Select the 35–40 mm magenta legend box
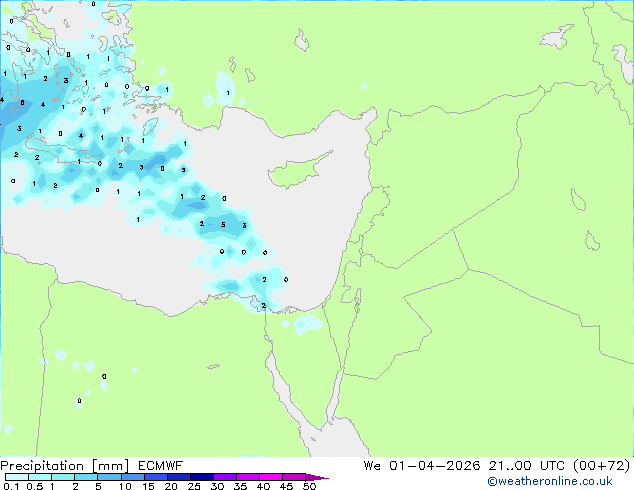634x490 pixels. coord(248,477)
